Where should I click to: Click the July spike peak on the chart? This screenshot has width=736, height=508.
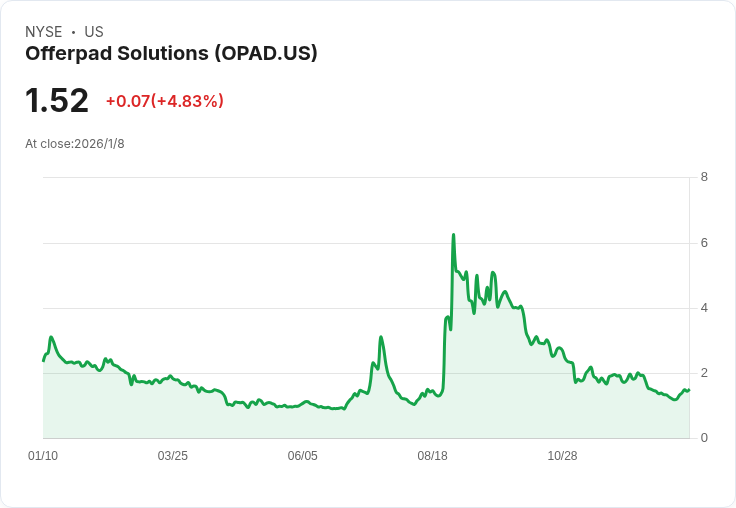[x=381, y=337]
